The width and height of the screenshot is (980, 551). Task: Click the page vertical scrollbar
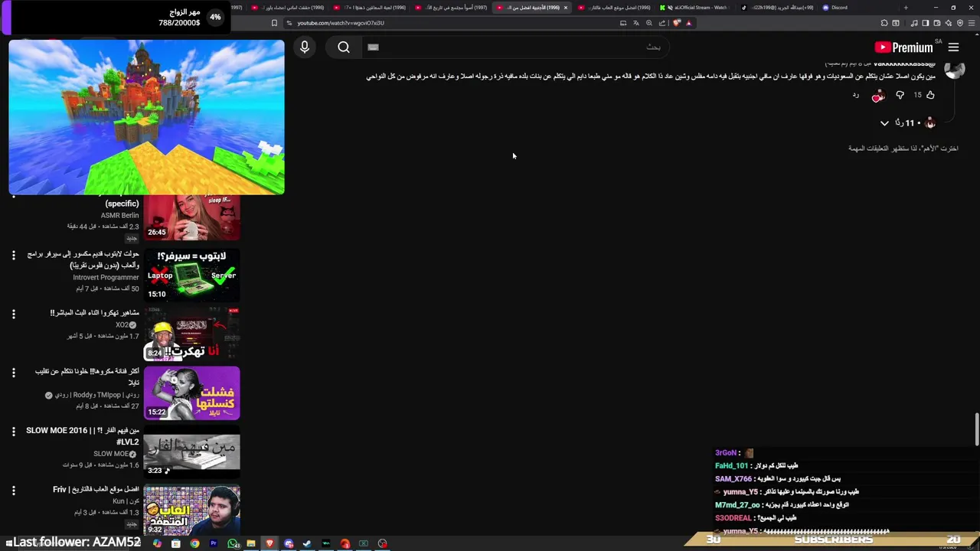976,429
